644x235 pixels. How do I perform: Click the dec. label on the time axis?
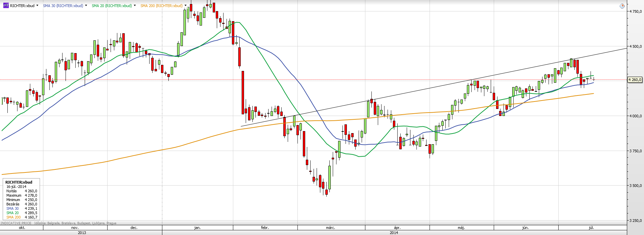pos(134,228)
